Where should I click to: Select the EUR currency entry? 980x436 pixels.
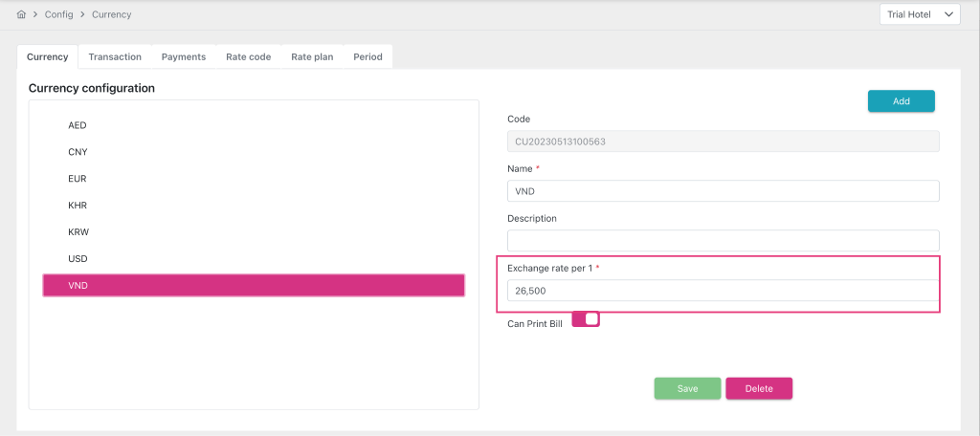(78, 179)
